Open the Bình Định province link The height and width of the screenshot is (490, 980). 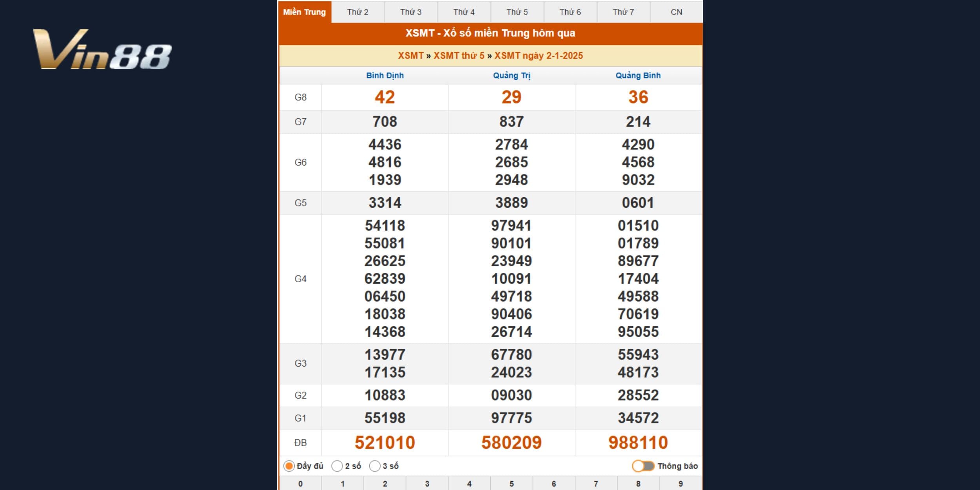[x=385, y=76]
